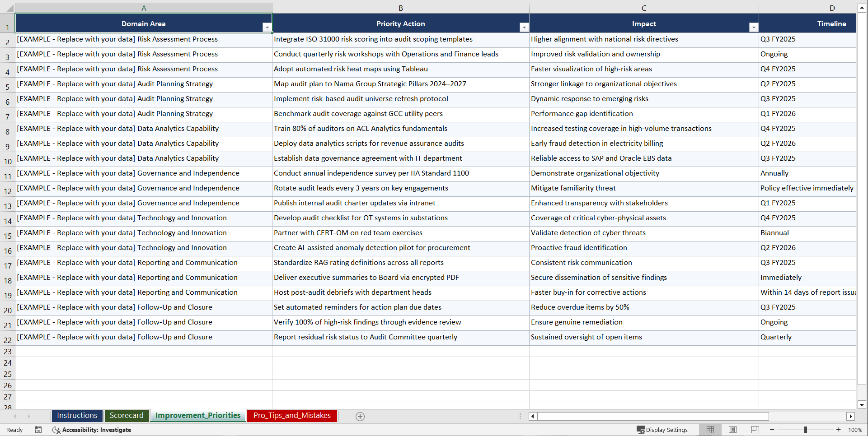Open Display Settings
The height and width of the screenshot is (436, 868).
click(x=662, y=430)
